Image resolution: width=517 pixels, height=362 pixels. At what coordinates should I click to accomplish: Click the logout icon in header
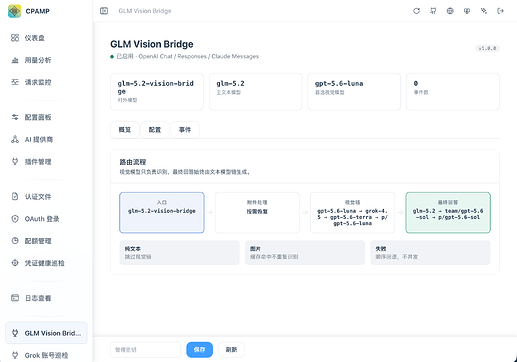tap(500, 11)
